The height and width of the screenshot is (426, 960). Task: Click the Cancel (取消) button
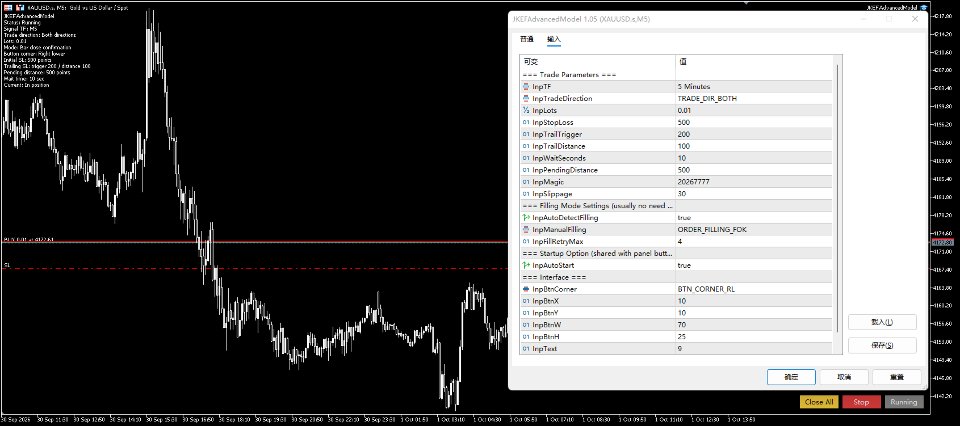tap(844, 377)
